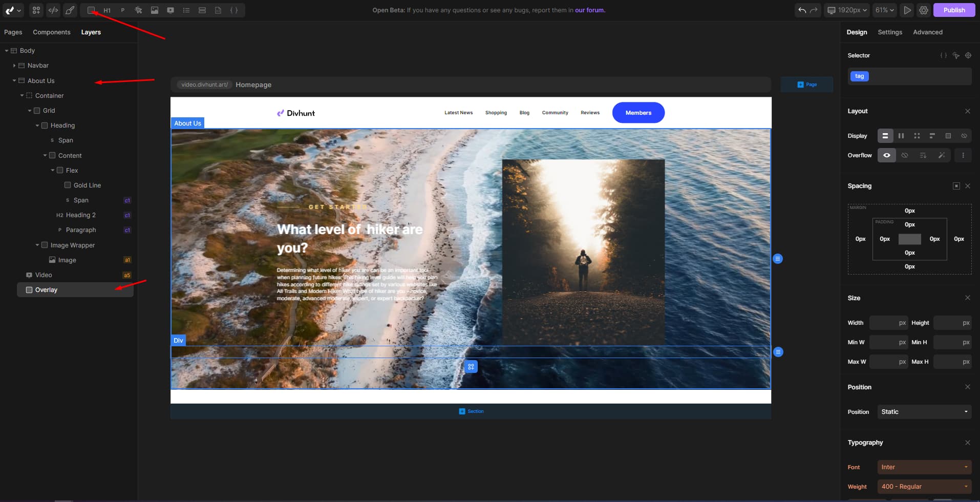Collapse the About Us layer
This screenshot has height=502, width=980.
pyautogui.click(x=14, y=80)
